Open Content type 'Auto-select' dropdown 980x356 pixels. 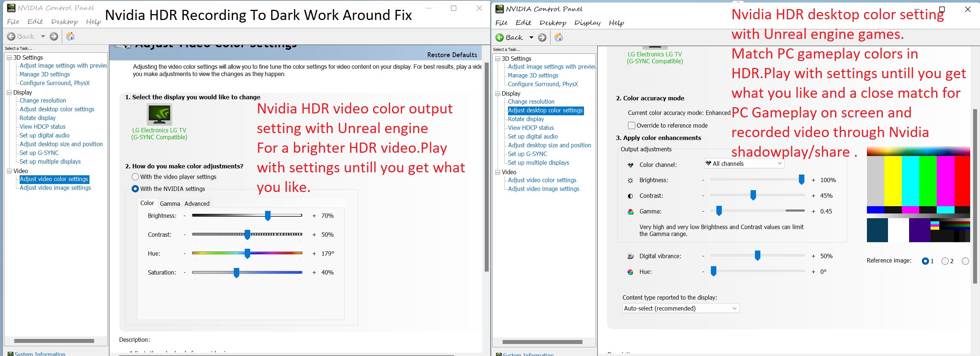click(x=681, y=308)
